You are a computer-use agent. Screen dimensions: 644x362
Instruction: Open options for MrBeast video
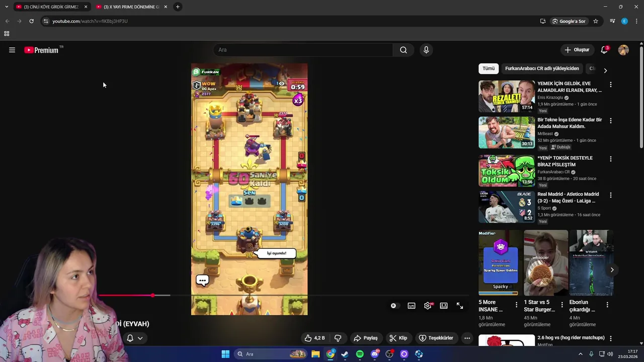(x=611, y=121)
